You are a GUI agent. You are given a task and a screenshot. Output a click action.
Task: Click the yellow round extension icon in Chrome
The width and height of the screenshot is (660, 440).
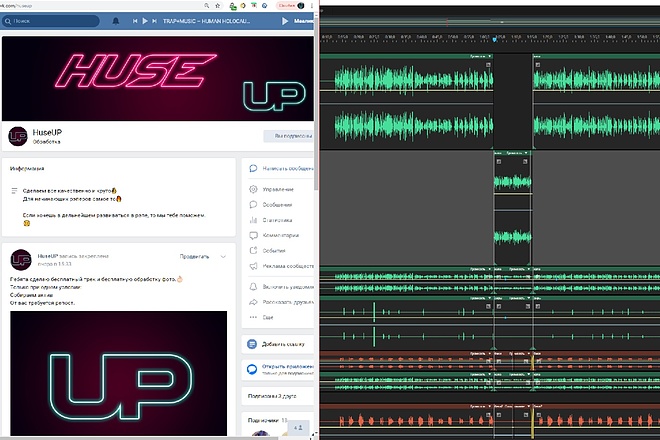[x=243, y=5]
